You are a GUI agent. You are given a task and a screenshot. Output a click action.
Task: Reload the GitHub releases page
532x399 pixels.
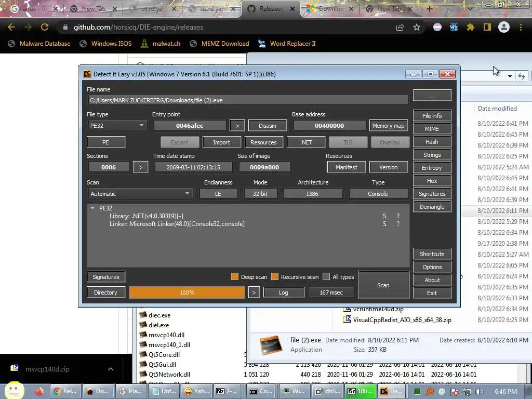click(45, 27)
